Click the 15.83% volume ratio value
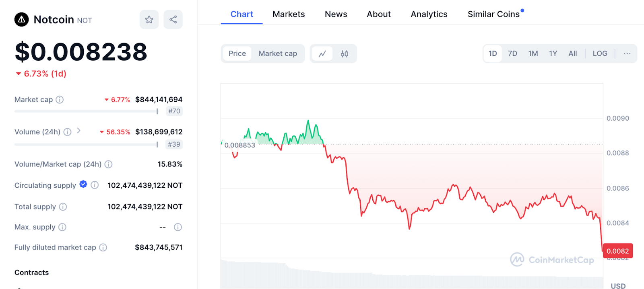 click(170, 164)
